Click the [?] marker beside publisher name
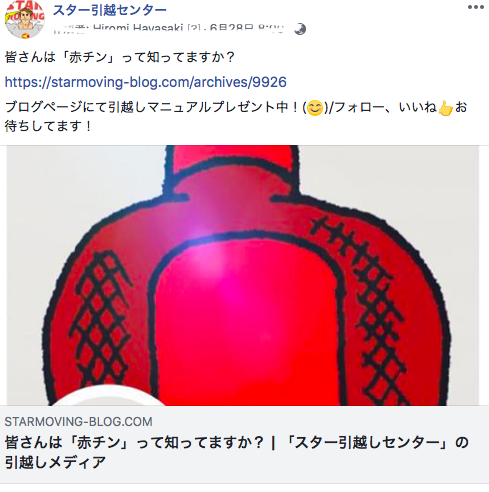This screenshot has width=489, height=492. click(194, 28)
